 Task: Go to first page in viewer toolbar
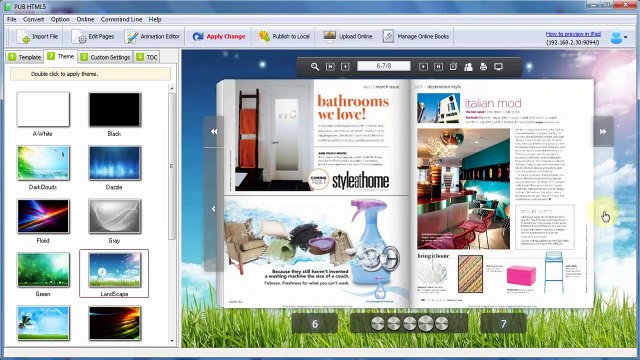(330, 67)
